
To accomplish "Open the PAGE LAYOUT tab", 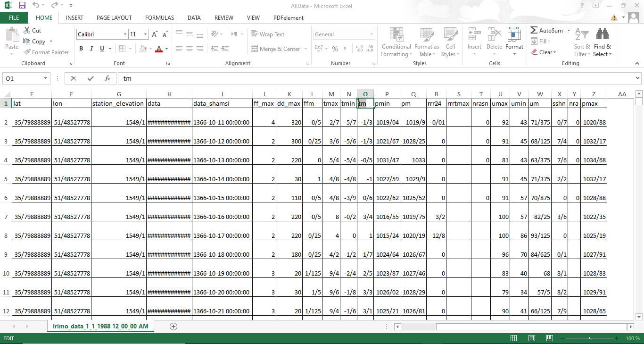I will pos(114,18).
